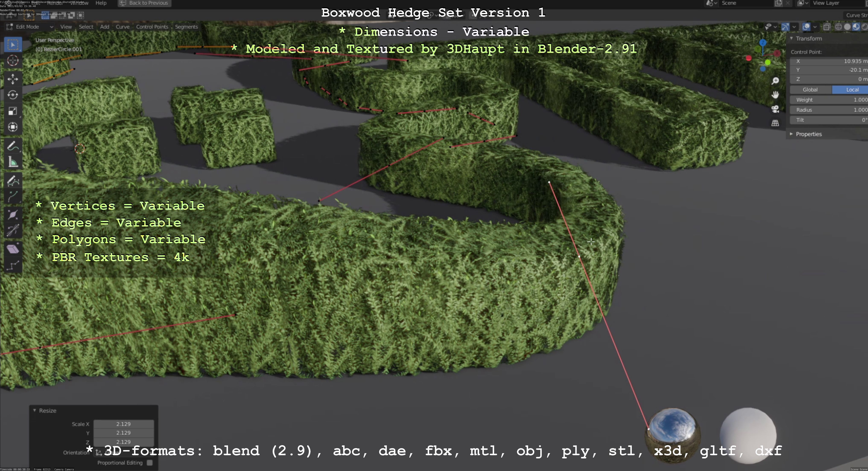The width and height of the screenshot is (868, 471).
Task: Click the blue Z axis on gizmo
Action: click(x=763, y=43)
